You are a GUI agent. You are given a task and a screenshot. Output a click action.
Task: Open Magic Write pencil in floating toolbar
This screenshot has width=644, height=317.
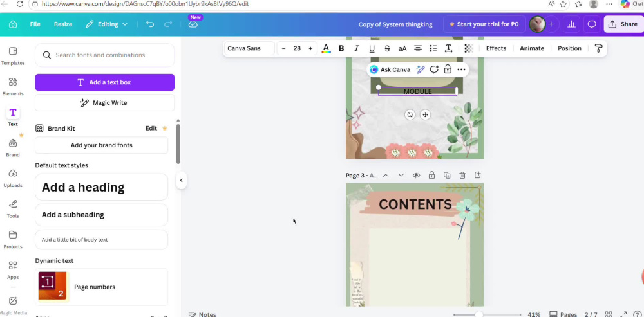point(420,69)
